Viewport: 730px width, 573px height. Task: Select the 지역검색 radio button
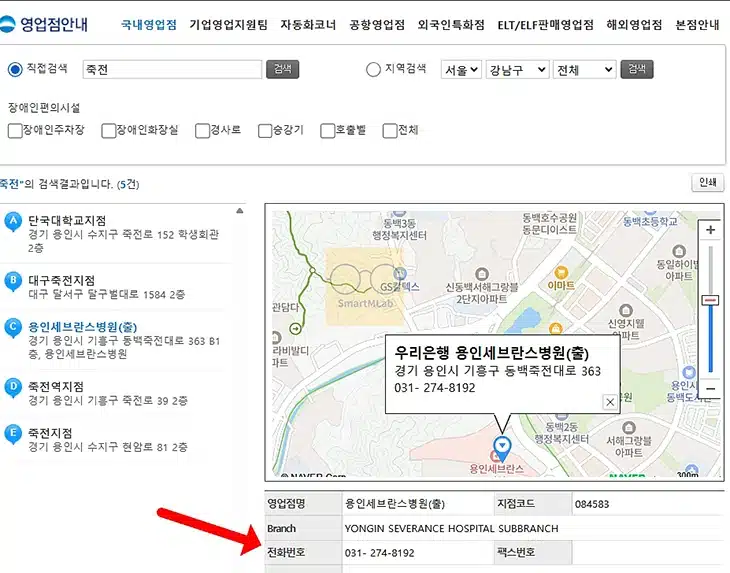pos(373,70)
